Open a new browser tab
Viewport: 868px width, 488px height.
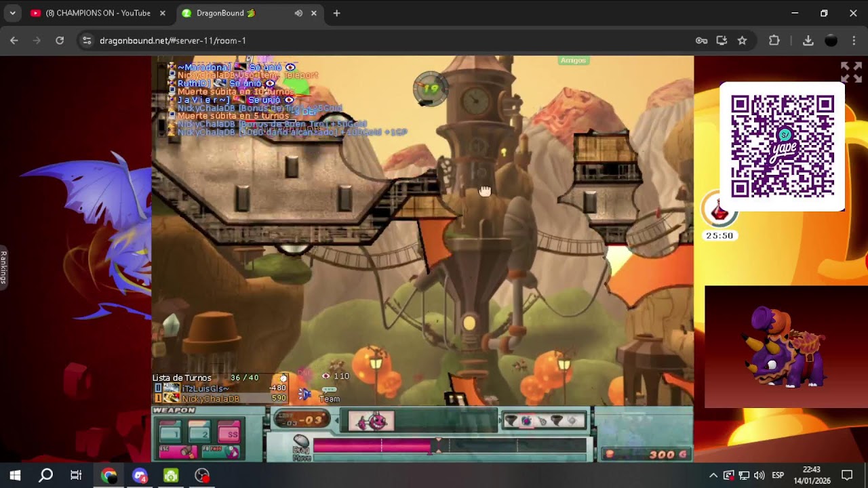(x=336, y=13)
